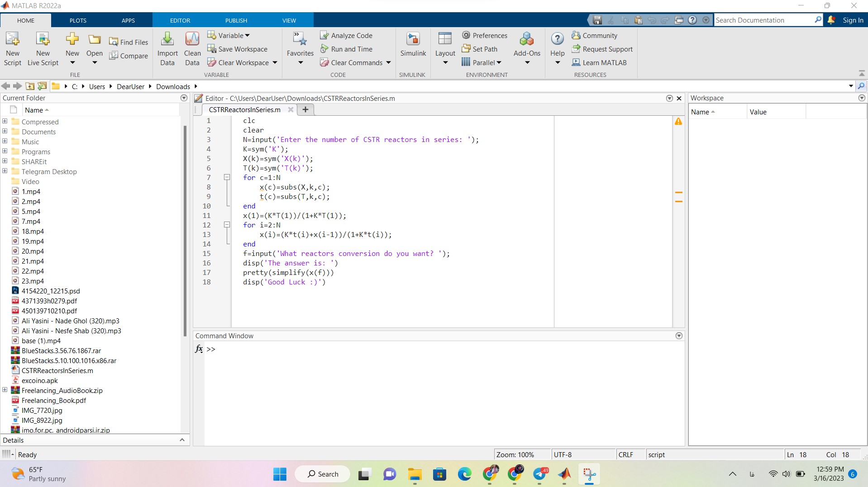868x487 pixels.
Task: Go up one folder level icon
Action: click(x=30, y=86)
